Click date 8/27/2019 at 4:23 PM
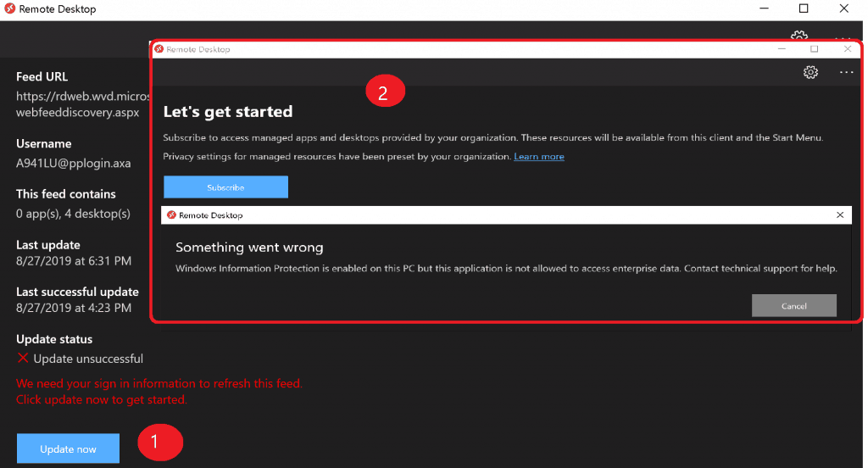 [x=74, y=308]
